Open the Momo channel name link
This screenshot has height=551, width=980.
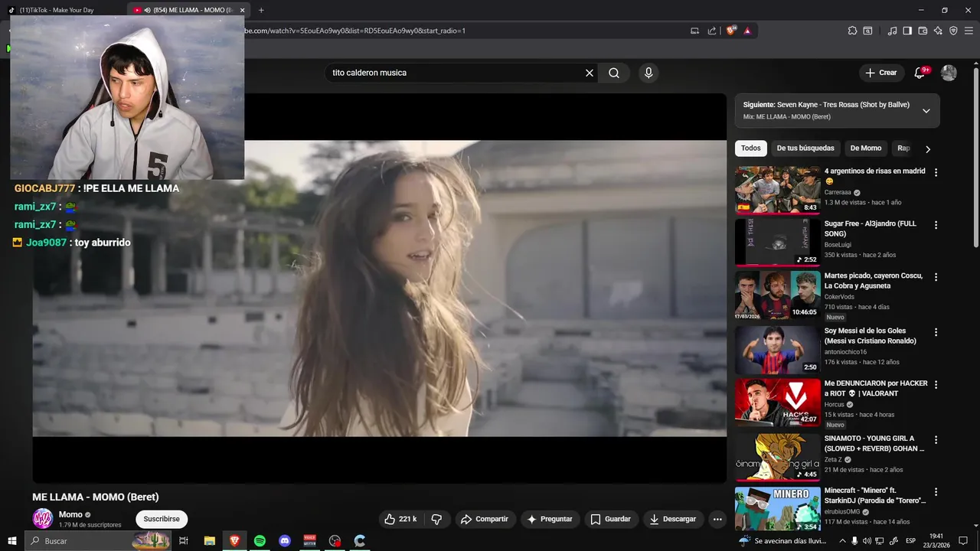(x=70, y=514)
